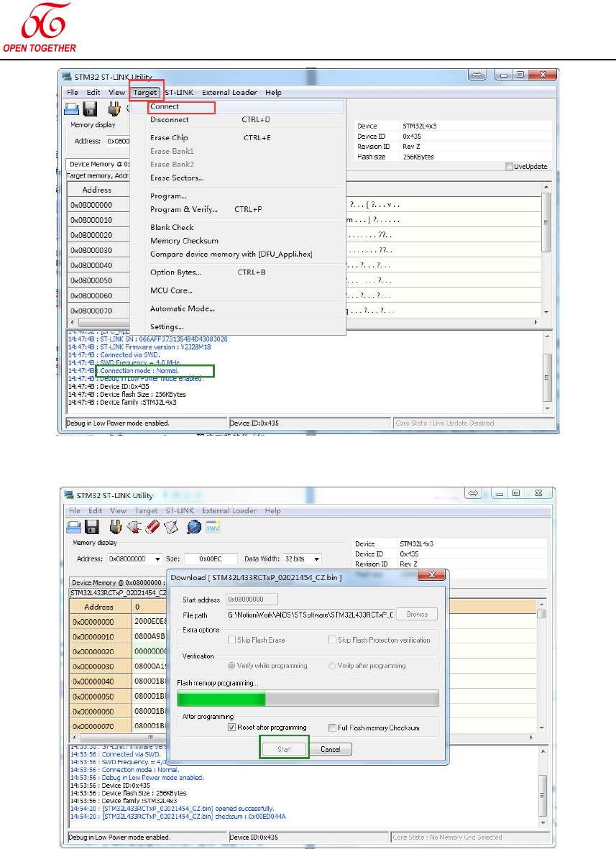616x849 pixels.
Task: Click app icon in lower window title bar
Action: [69, 495]
